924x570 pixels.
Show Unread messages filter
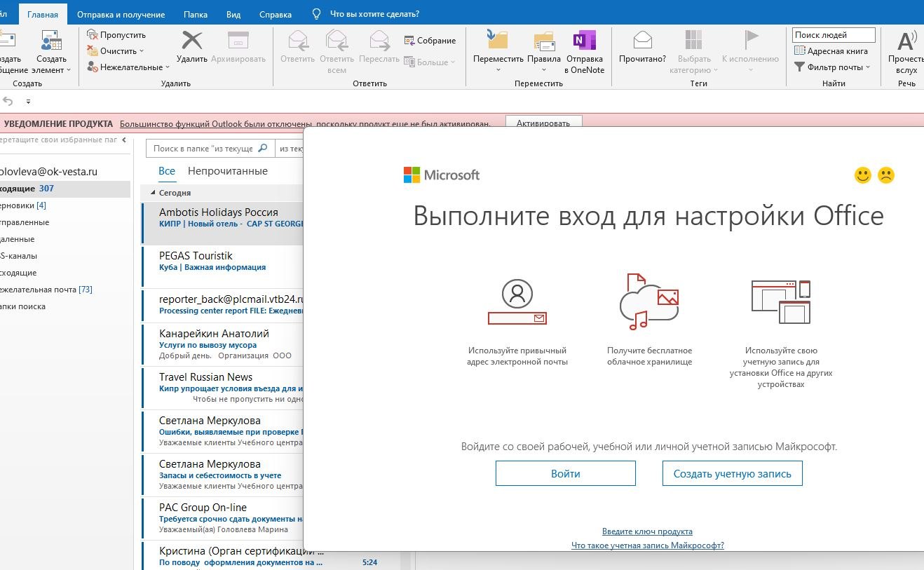click(x=228, y=171)
